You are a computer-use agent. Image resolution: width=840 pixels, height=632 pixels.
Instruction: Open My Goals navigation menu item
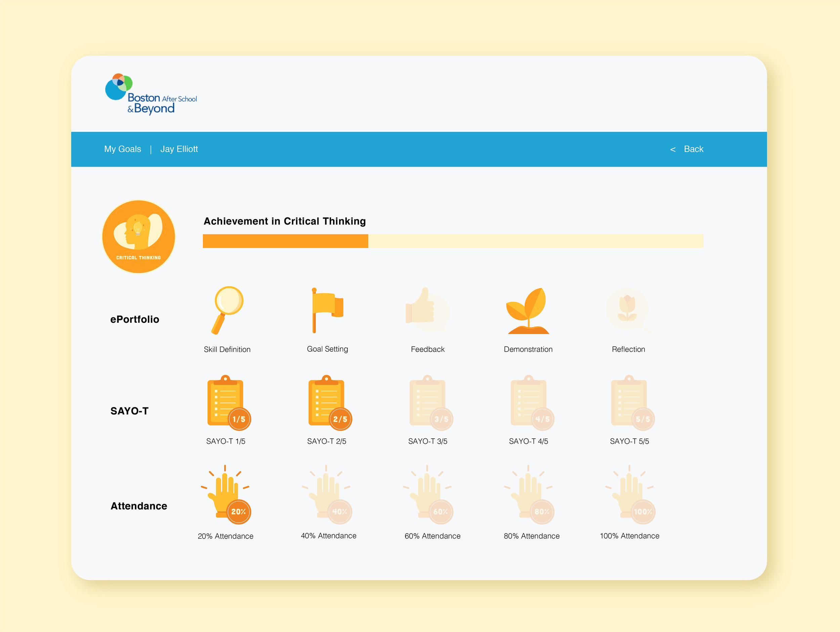click(x=121, y=148)
